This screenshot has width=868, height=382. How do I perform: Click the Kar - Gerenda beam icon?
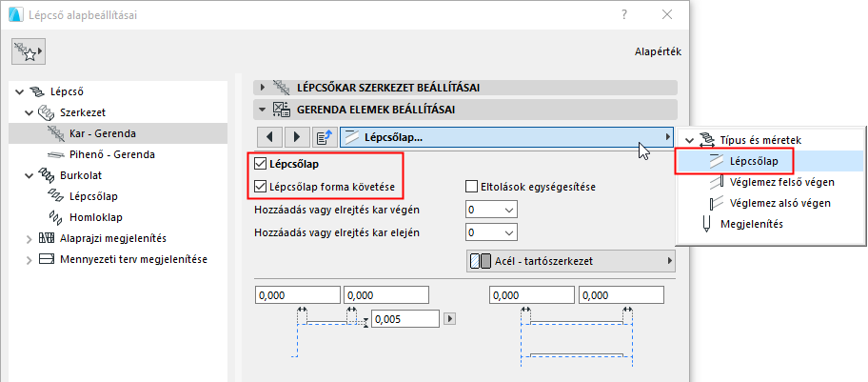coord(57,133)
